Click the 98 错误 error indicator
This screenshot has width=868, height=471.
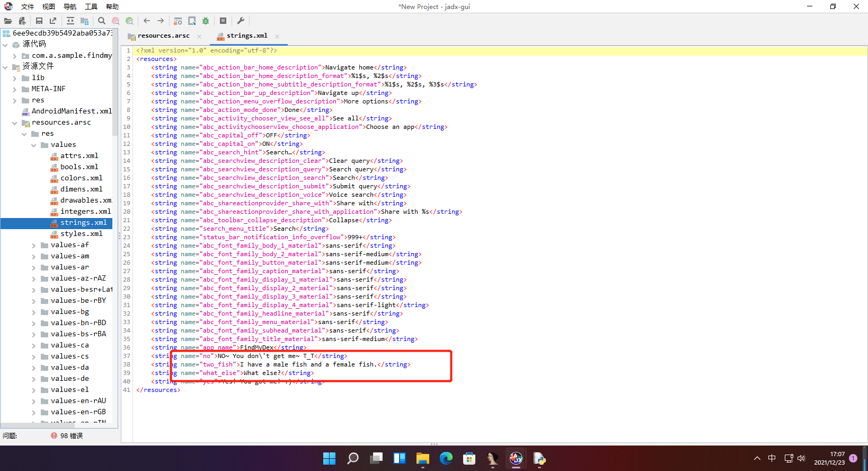pyautogui.click(x=67, y=435)
